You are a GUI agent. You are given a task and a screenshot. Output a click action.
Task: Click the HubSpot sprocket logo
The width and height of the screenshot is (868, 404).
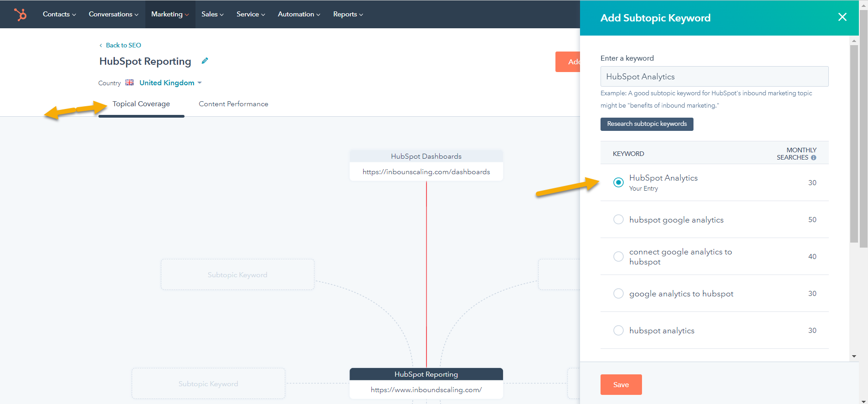(21, 14)
